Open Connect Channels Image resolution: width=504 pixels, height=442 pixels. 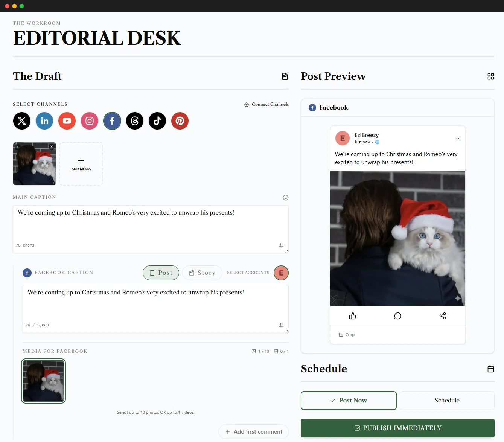tap(266, 104)
